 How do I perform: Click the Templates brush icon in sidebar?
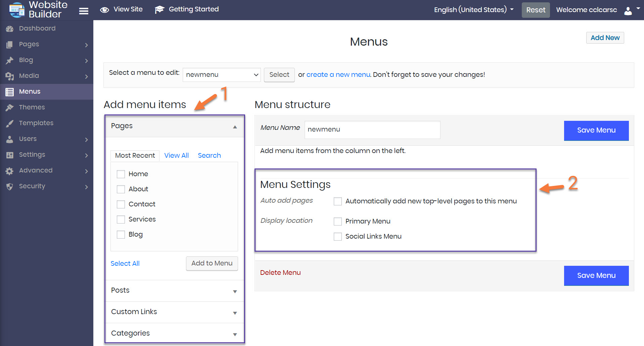point(10,123)
